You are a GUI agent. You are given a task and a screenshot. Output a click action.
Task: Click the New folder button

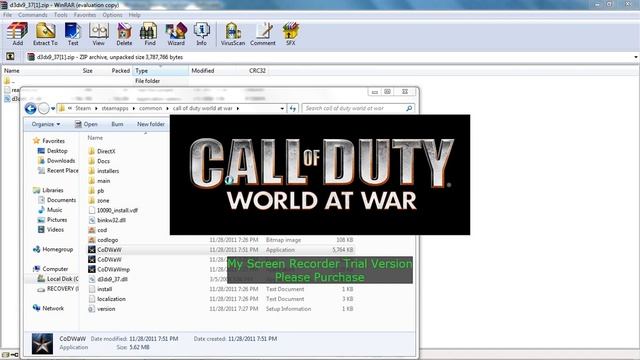point(151,124)
